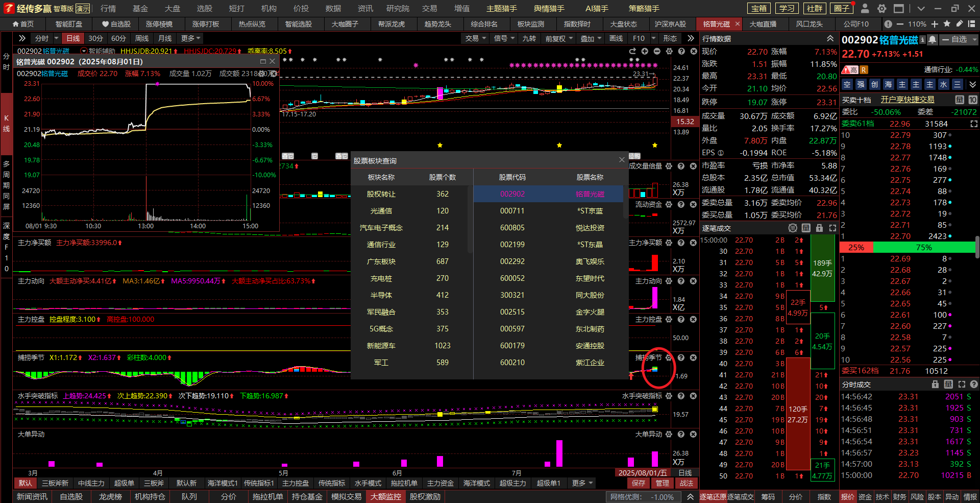Click the plus zoom icon above the K-line chart
This screenshot has width=980, height=503.
[645, 51]
